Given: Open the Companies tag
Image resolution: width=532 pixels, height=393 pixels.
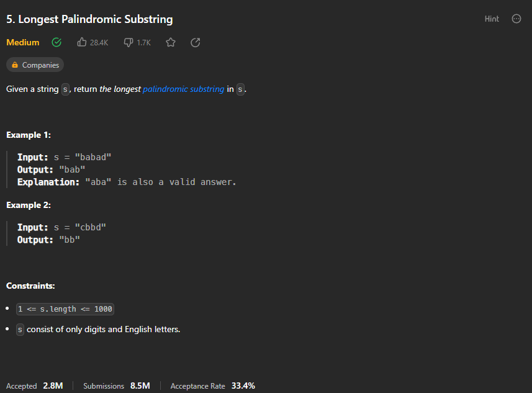Looking at the screenshot, I should [35, 65].
